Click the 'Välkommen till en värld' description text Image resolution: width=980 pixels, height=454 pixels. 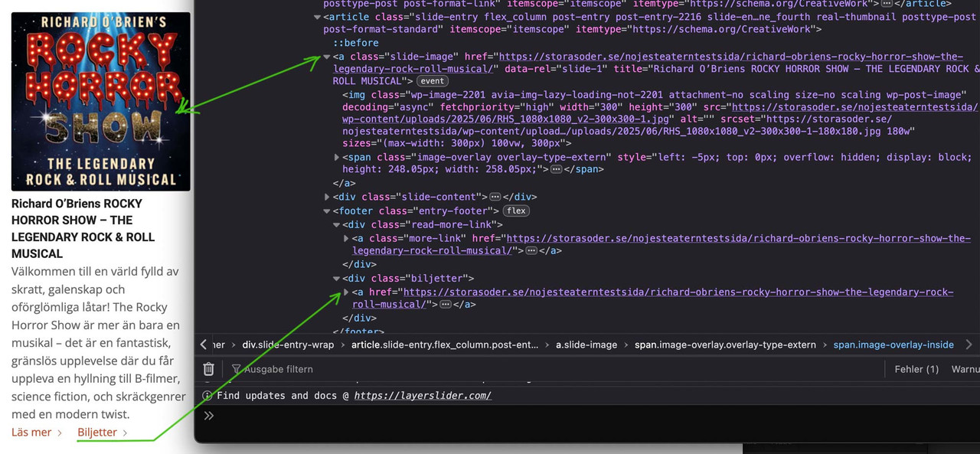coord(99,343)
